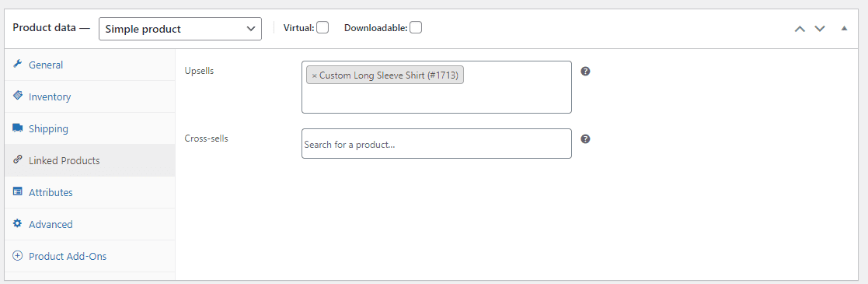Move Product data panel down

(x=819, y=28)
